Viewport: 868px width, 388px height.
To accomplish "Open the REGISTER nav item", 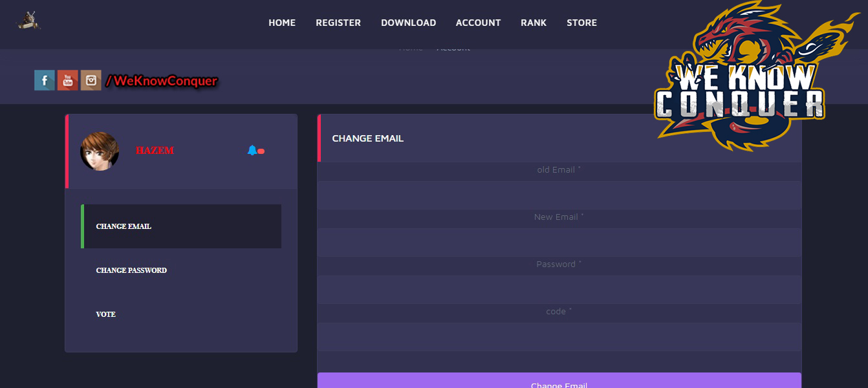I will click(338, 23).
